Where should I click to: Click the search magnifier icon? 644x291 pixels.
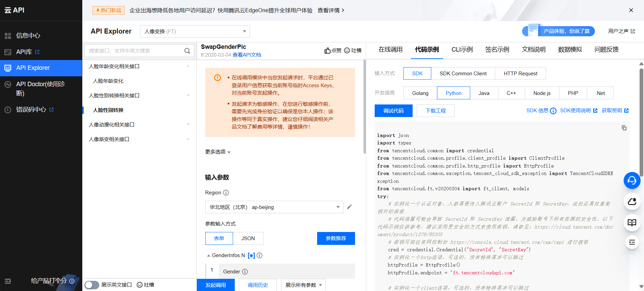(x=187, y=51)
